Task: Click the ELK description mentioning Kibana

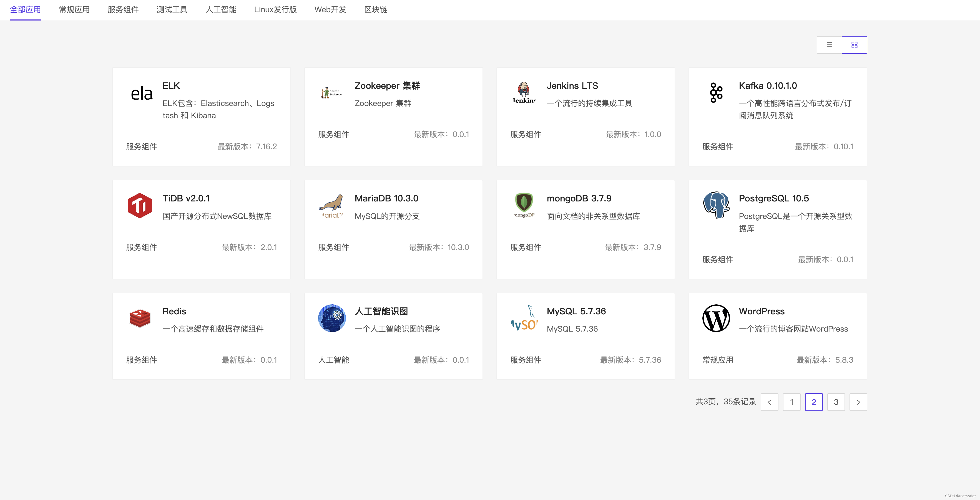Action: 218,110
